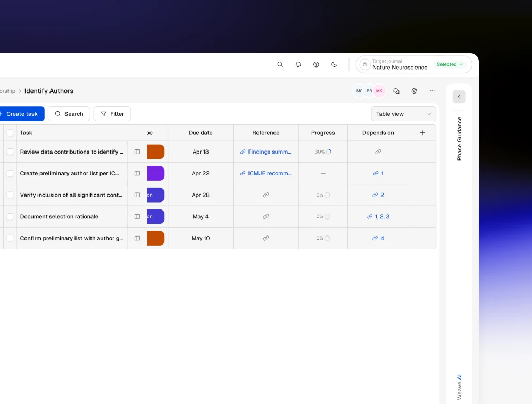The height and width of the screenshot is (404, 532).
Task: Check Review data contributions task checkbox
Action: click(10, 152)
